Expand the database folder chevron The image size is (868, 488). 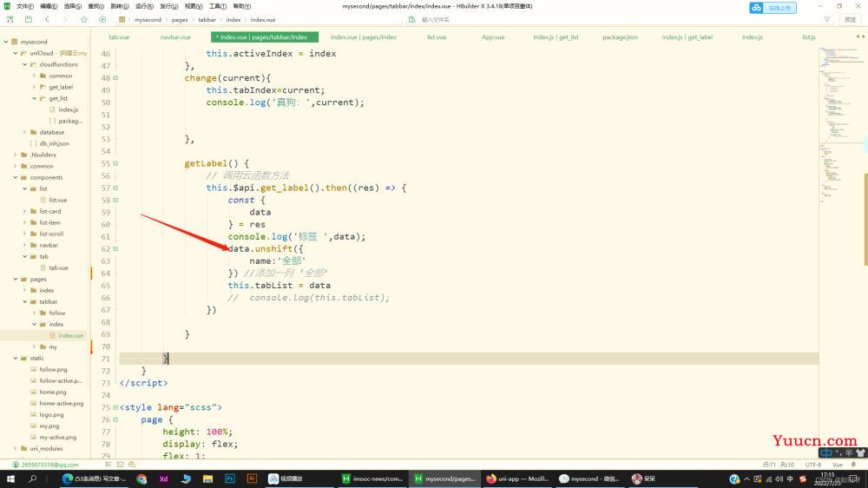click(x=25, y=132)
